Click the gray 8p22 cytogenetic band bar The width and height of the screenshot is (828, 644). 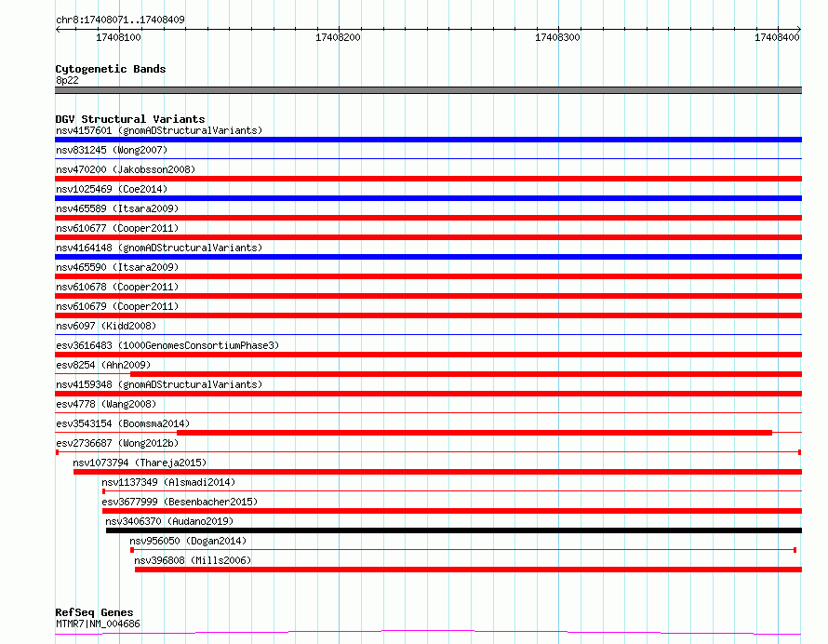[428, 90]
